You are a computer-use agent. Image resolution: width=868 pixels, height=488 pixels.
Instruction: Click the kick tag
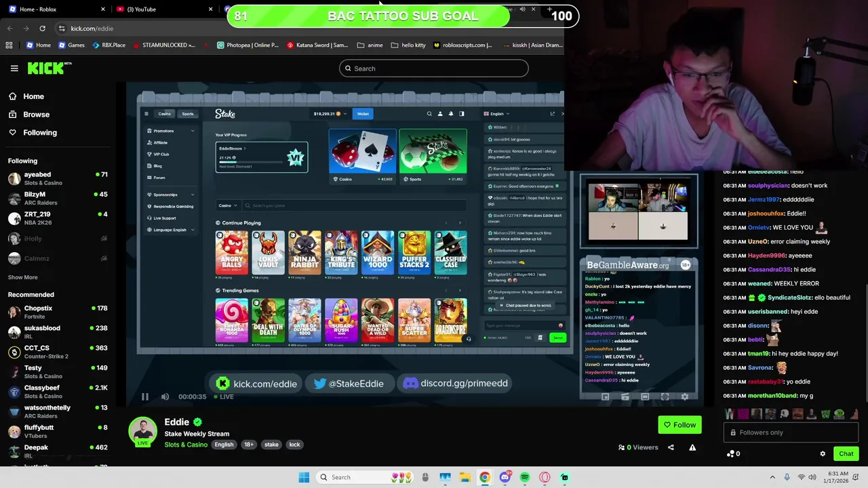[x=294, y=445]
